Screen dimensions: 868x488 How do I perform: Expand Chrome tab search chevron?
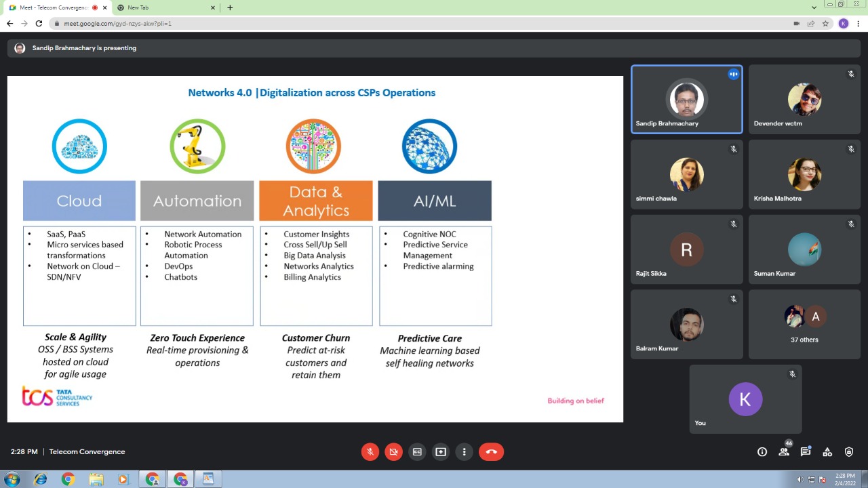814,7
